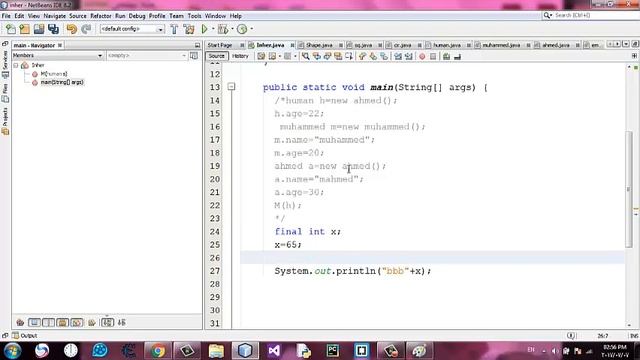640x360 pixels.
Task: Click the Toggle Bookmark icon in editor toolbar
Action: 384,56
